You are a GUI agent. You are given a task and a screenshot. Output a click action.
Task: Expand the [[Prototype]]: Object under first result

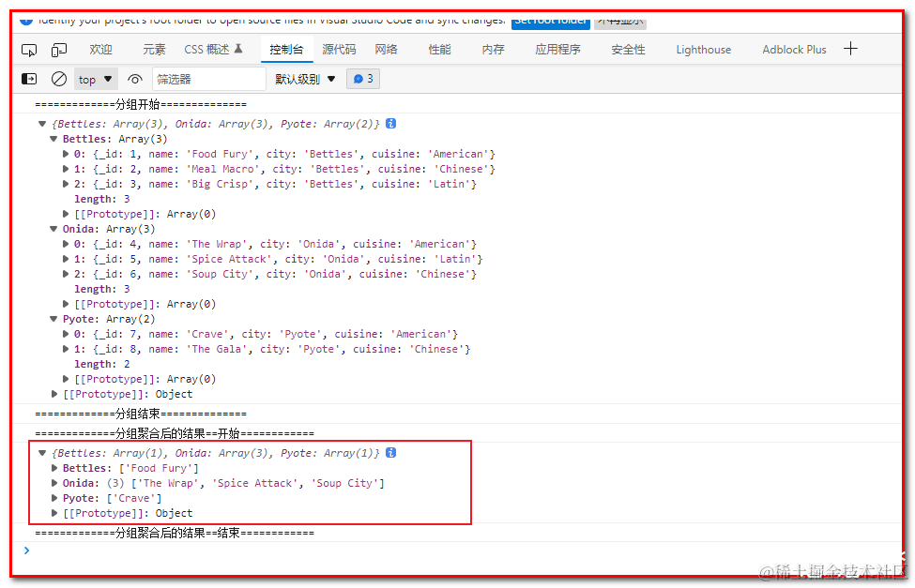pos(54,394)
